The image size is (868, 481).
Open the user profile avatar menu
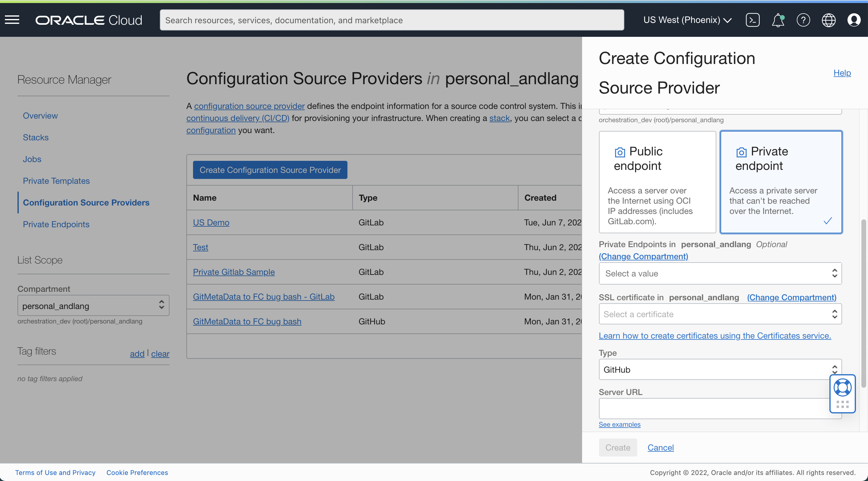point(854,20)
